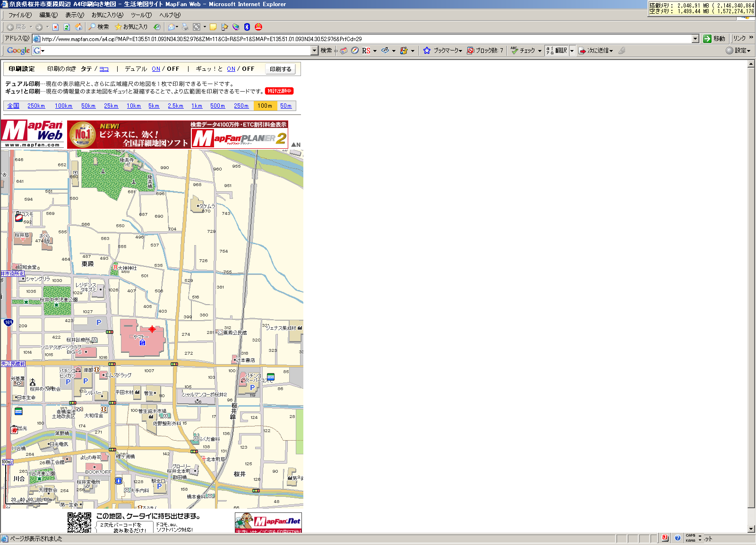The image size is (756, 545).
Task: Select the 50km map scale
Action: point(88,106)
